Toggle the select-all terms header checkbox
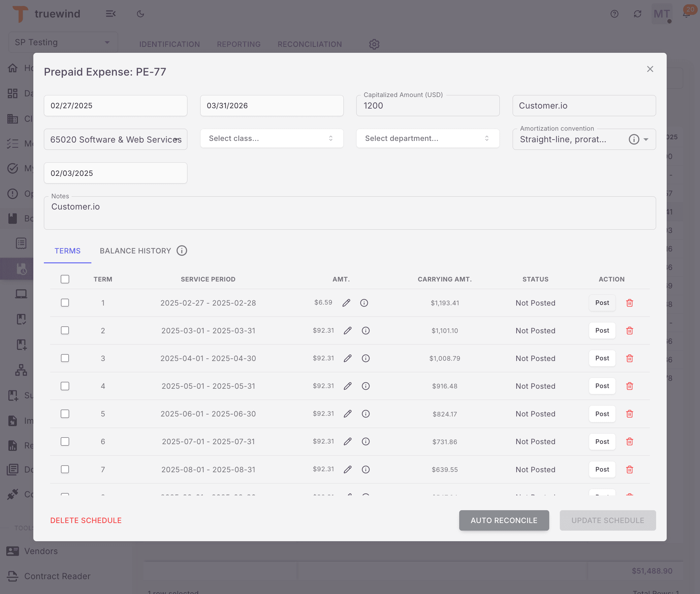The image size is (700, 594). click(x=65, y=279)
